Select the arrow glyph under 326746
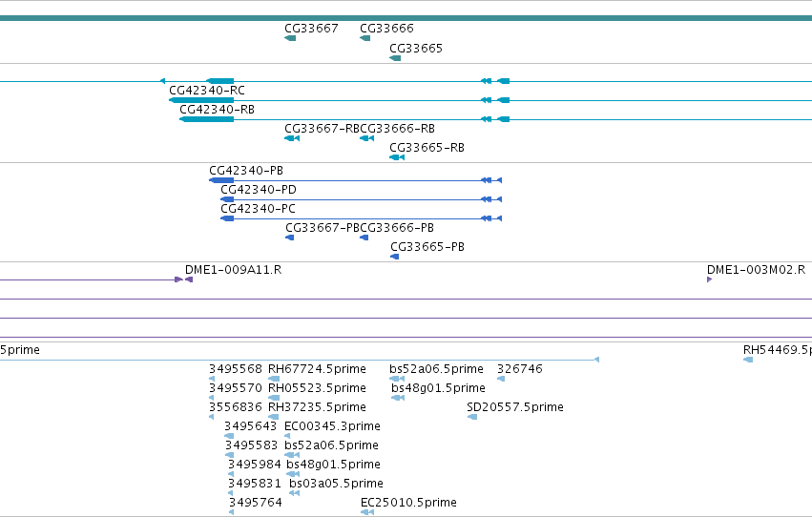This screenshot has height=517, width=812. point(501,380)
